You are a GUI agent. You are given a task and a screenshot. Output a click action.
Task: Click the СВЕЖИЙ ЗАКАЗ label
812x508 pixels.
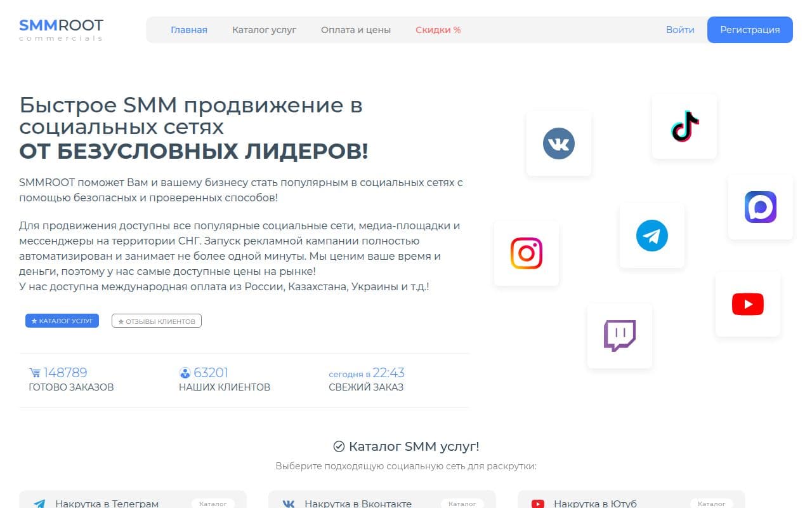point(366,387)
